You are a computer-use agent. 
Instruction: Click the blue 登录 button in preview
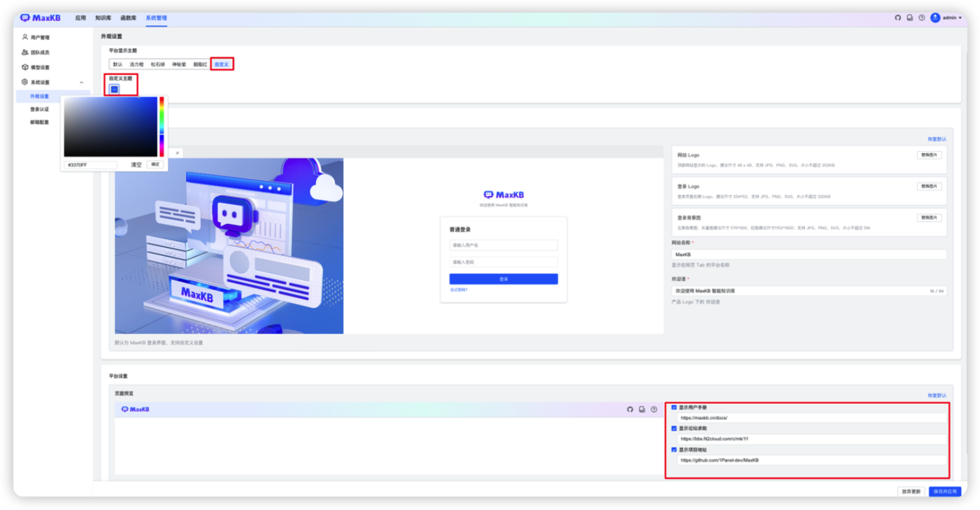click(x=503, y=279)
